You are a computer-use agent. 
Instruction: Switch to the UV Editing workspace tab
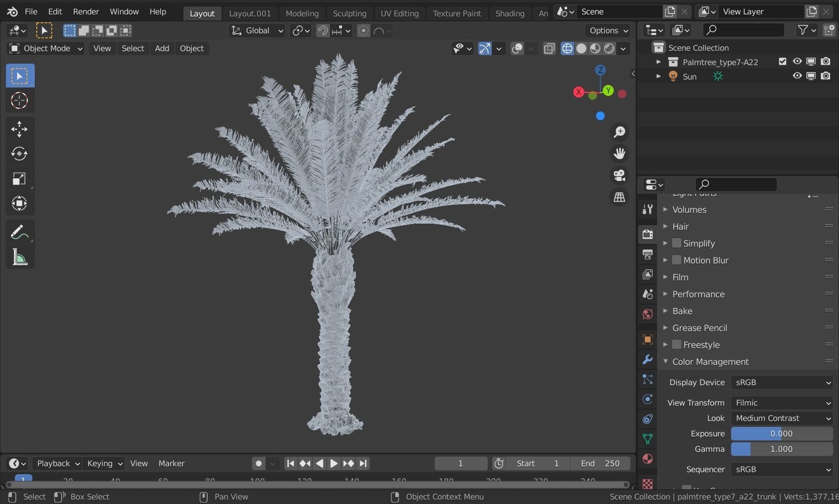[399, 13]
